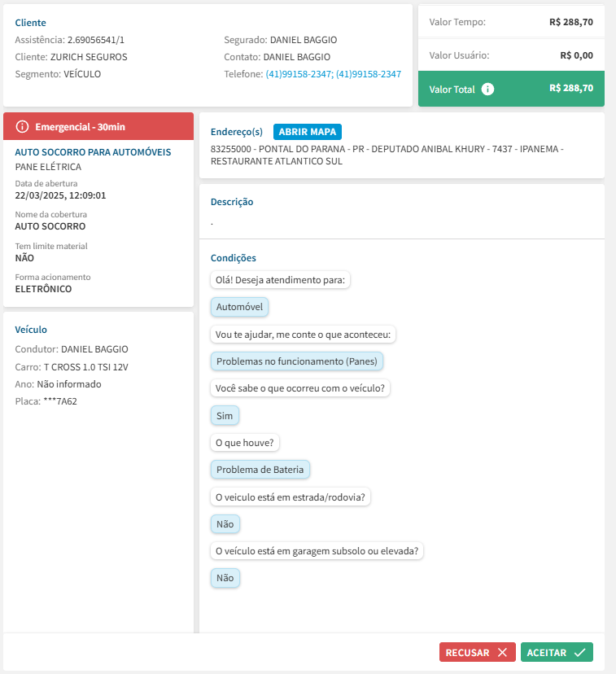
Task: Click the X icon on Recusar
Action: coord(502,653)
